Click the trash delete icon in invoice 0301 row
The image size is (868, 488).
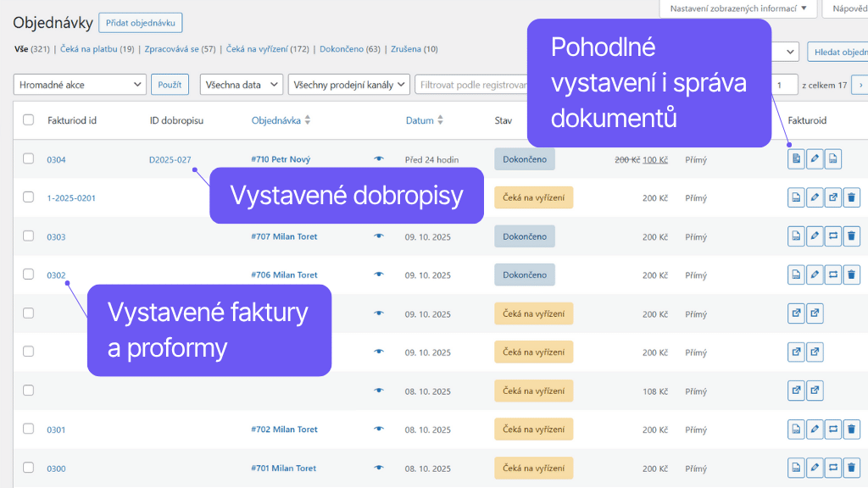point(852,430)
